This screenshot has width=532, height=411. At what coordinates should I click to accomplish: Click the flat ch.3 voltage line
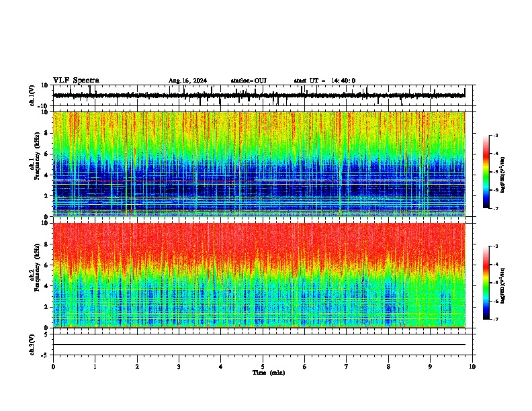point(259,345)
